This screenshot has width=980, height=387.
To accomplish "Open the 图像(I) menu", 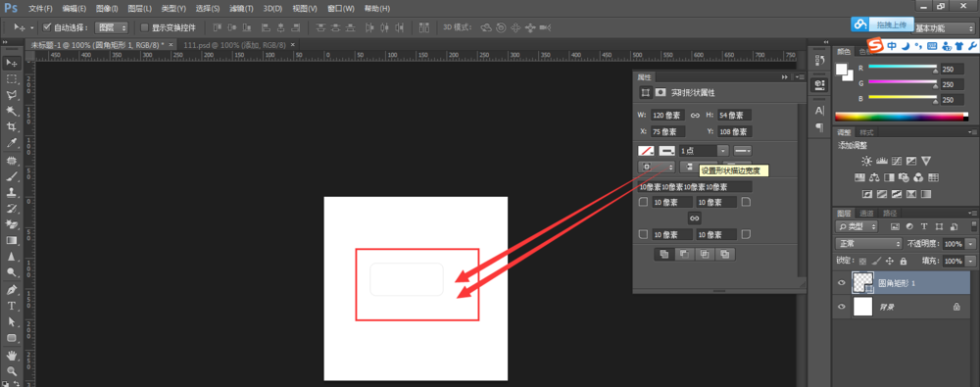I will click(x=108, y=9).
